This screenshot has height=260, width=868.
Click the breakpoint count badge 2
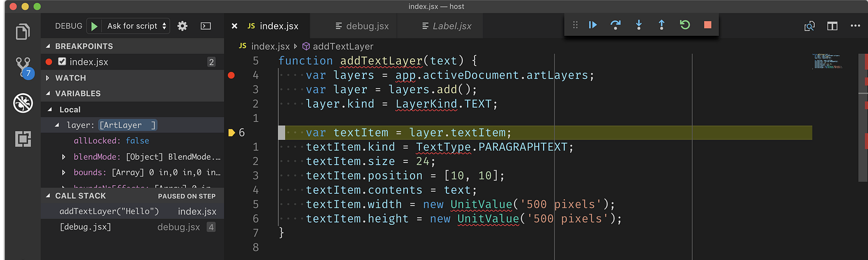pyautogui.click(x=211, y=62)
